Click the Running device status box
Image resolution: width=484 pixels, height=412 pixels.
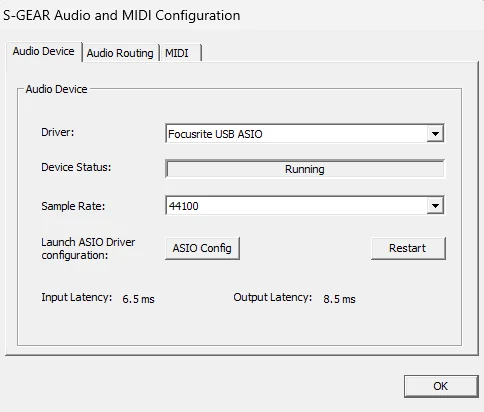[x=305, y=169]
